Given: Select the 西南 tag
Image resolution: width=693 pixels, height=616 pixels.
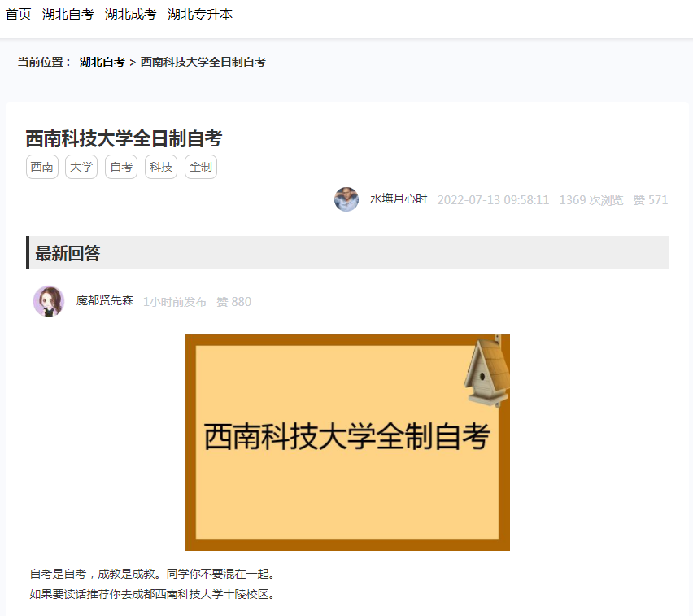Looking at the screenshot, I should (x=42, y=167).
